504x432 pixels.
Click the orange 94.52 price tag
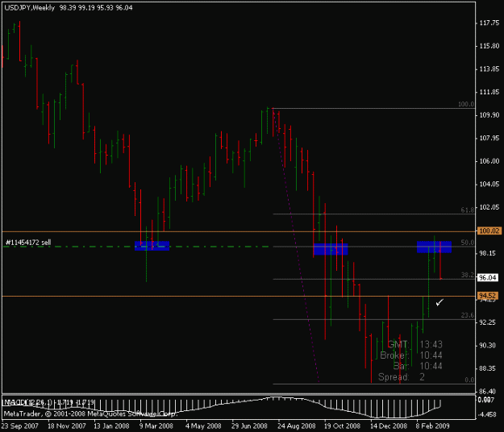tap(488, 296)
